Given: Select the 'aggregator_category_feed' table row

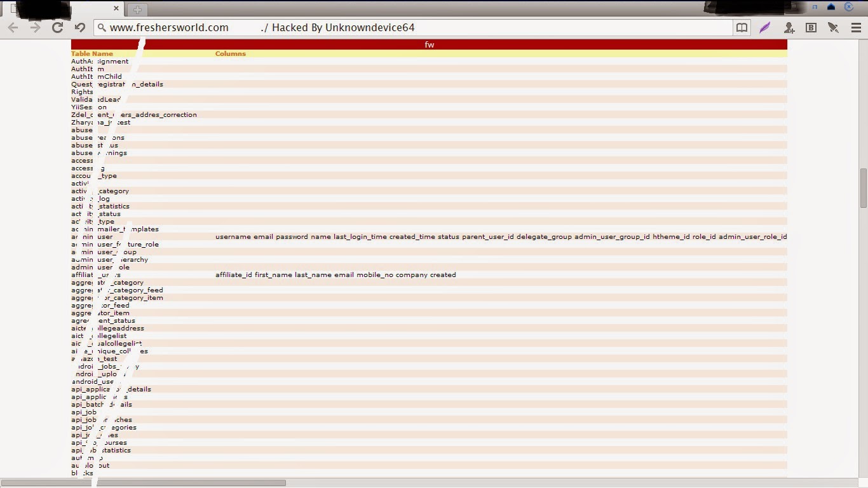Looking at the screenshot, I should (429, 290).
